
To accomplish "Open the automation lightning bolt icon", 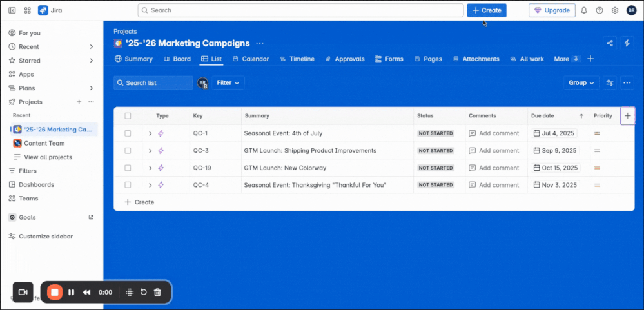I will (627, 43).
